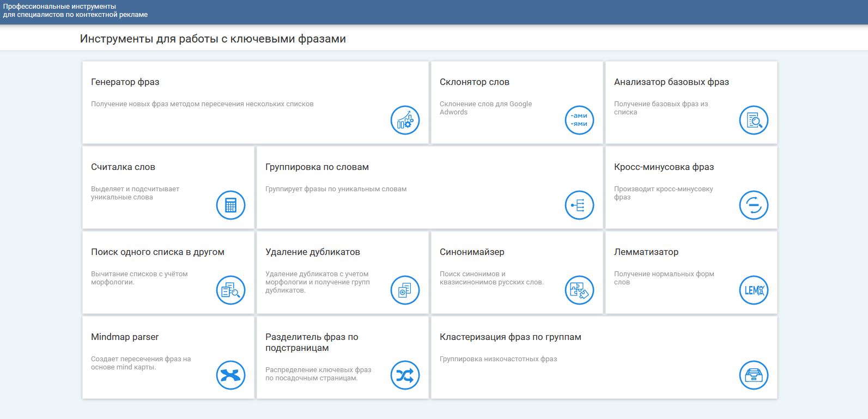
Task: Click the Кросс-минусовка фраз circular arrows icon
Action: [x=754, y=205]
